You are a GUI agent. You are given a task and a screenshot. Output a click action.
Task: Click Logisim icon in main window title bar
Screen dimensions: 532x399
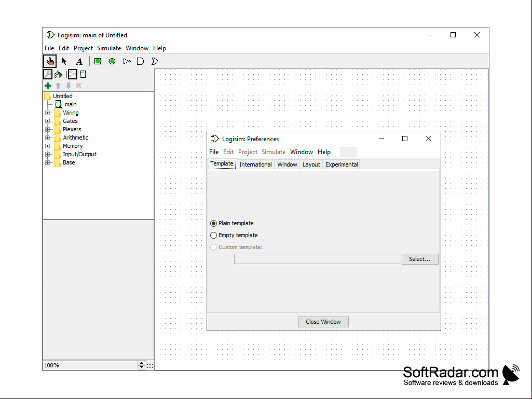coord(50,35)
